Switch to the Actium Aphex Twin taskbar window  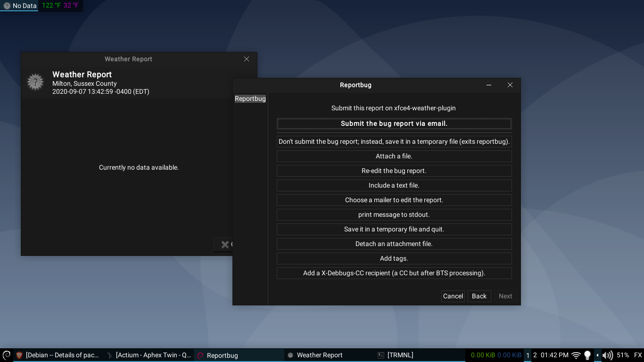149,355
